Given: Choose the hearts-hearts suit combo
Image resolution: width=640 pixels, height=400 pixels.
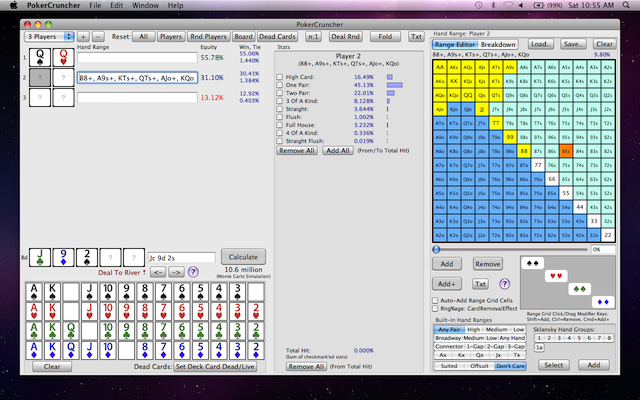Looking at the screenshot, I should point(556,276).
